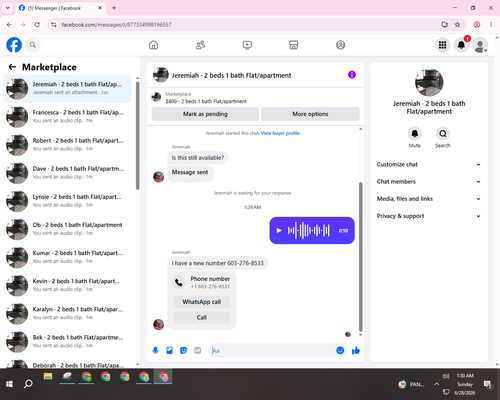Open Jeremiah conversation in list
The width and height of the screenshot is (500, 400).
click(x=67, y=89)
